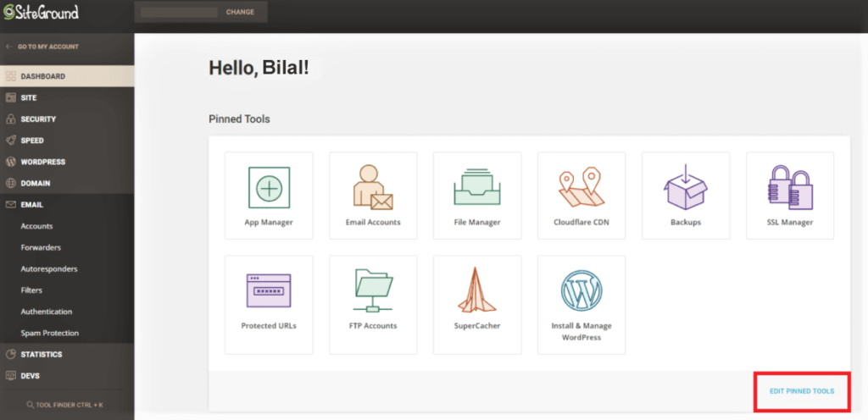
Task: Open the Protected URLs icon
Action: pos(269,290)
